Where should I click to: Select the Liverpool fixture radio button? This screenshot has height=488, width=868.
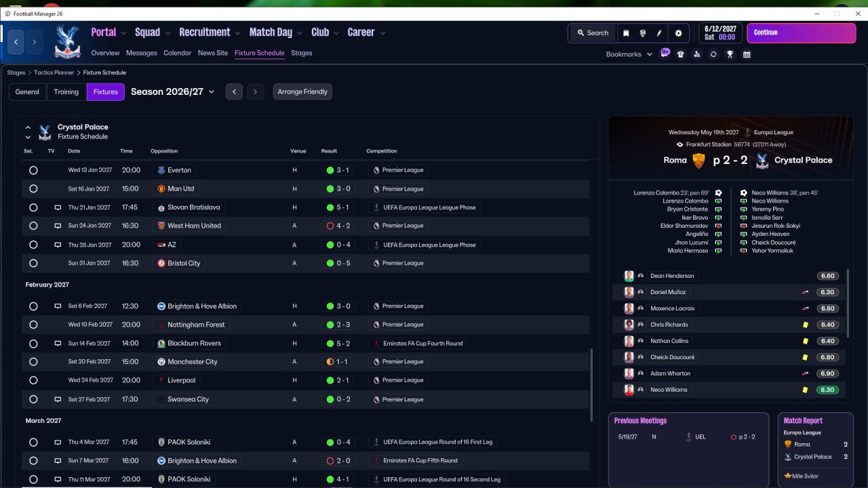tap(33, 380)
